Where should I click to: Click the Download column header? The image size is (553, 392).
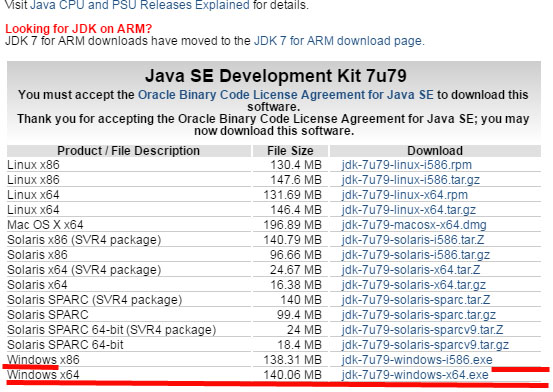(435, 151)
